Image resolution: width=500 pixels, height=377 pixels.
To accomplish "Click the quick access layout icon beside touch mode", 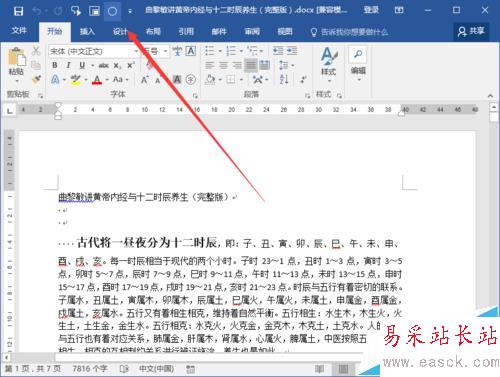I will coord(94,11).
